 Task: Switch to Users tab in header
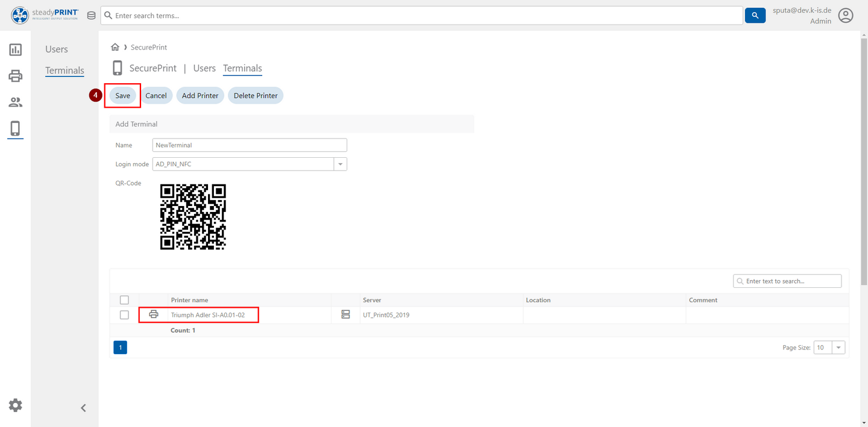tap(204, 68)
